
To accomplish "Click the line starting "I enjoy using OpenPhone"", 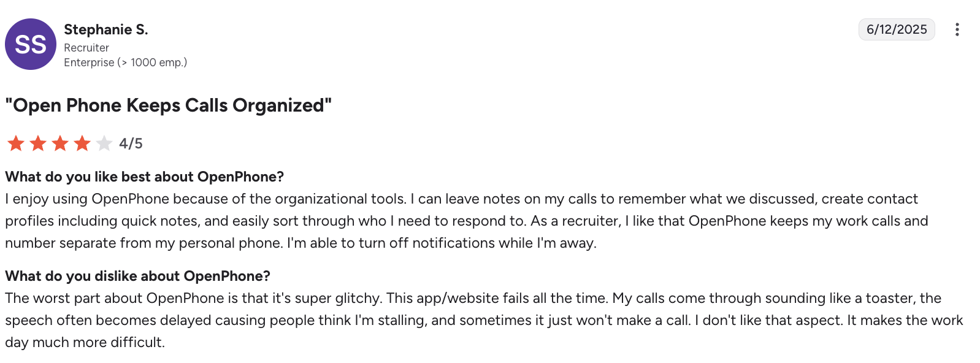I will (461, 199).
